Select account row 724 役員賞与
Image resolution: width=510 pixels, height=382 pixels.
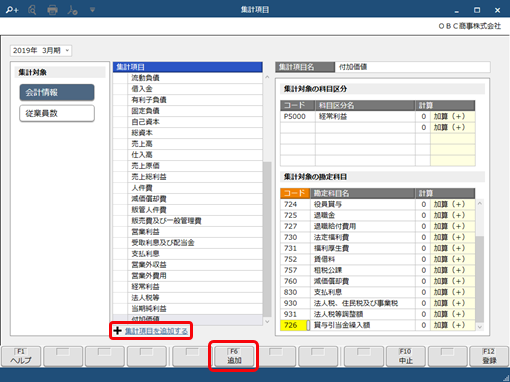point(378,204)
